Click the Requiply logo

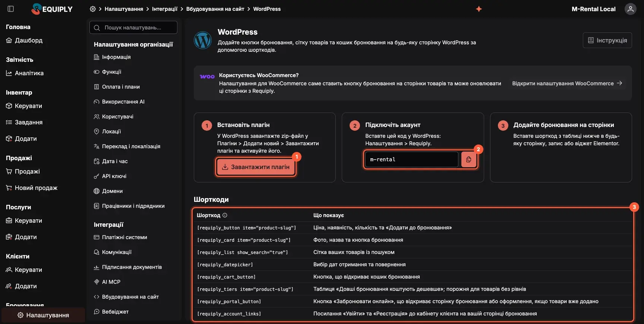click(x=52, y=9)
